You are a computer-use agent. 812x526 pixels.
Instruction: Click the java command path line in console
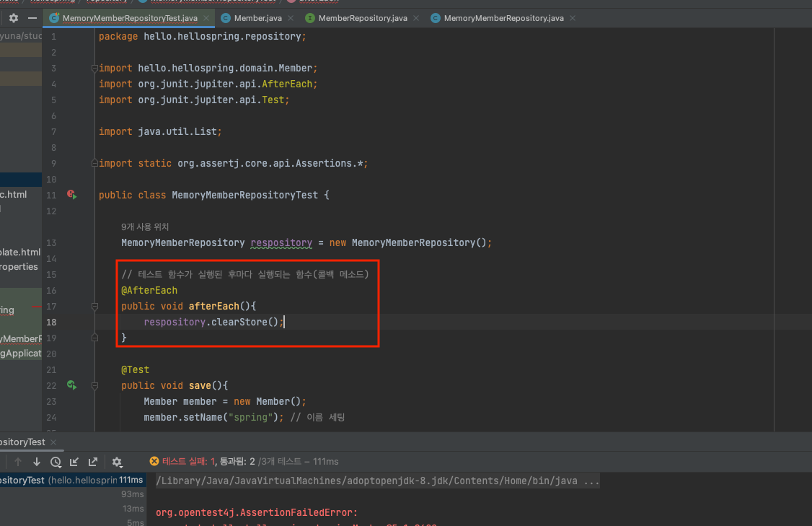378,481
